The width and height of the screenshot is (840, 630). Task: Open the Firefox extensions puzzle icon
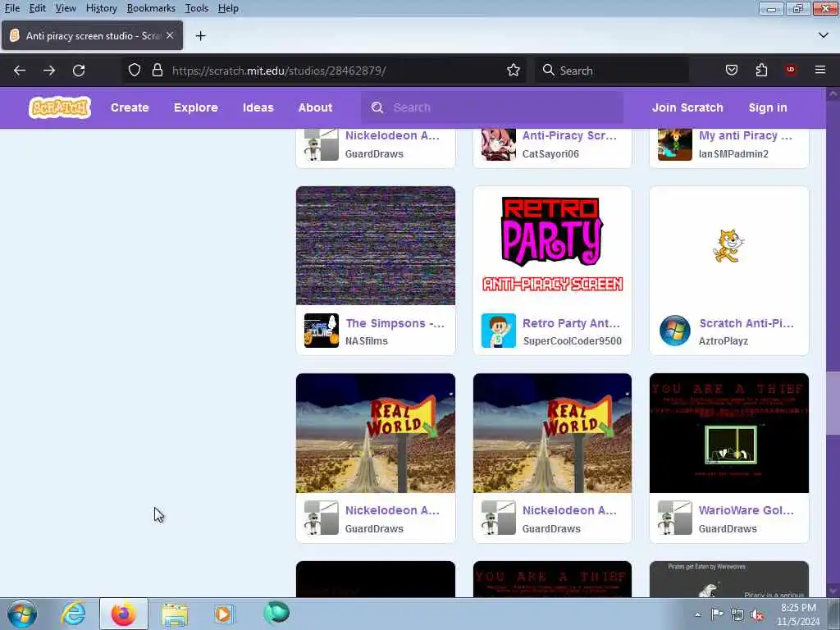761,71
